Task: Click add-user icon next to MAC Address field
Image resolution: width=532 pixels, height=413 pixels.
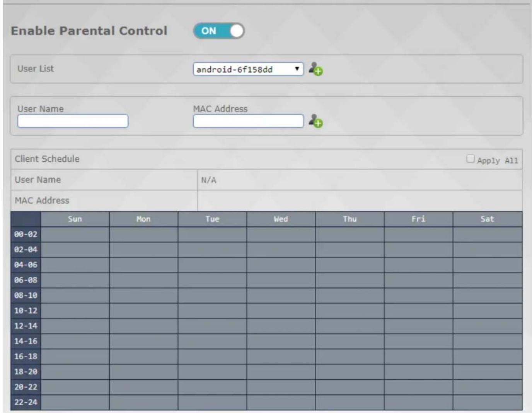Action: coord(315,121)
